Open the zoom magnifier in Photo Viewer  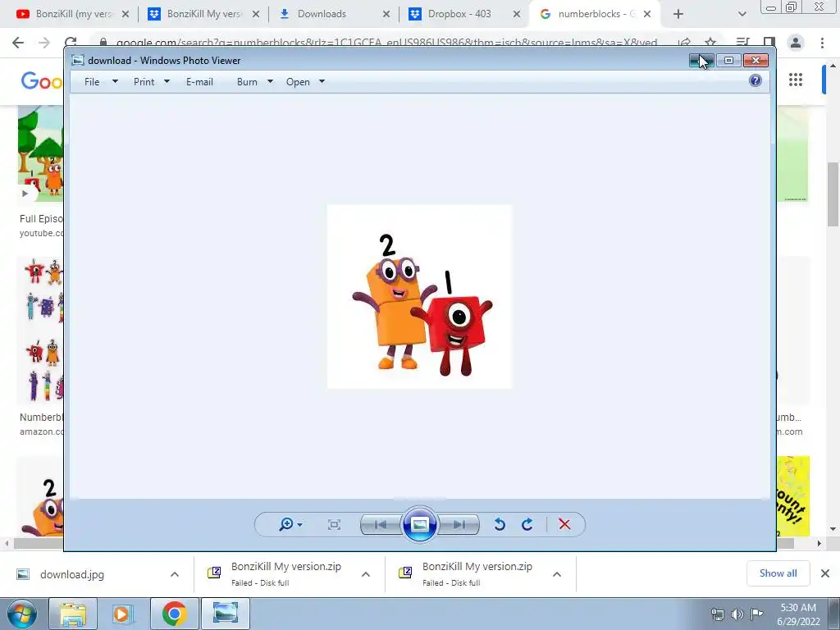(x=286, y=524)
